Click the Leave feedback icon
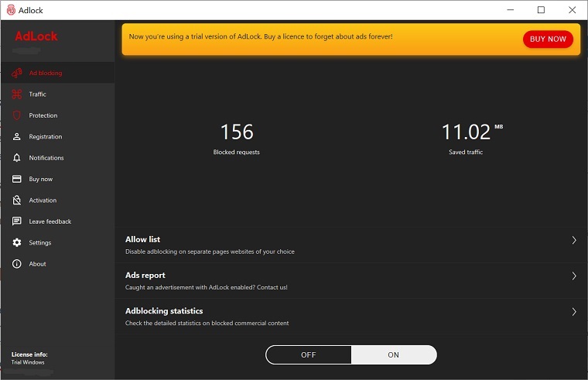 [x=16, y=221]
